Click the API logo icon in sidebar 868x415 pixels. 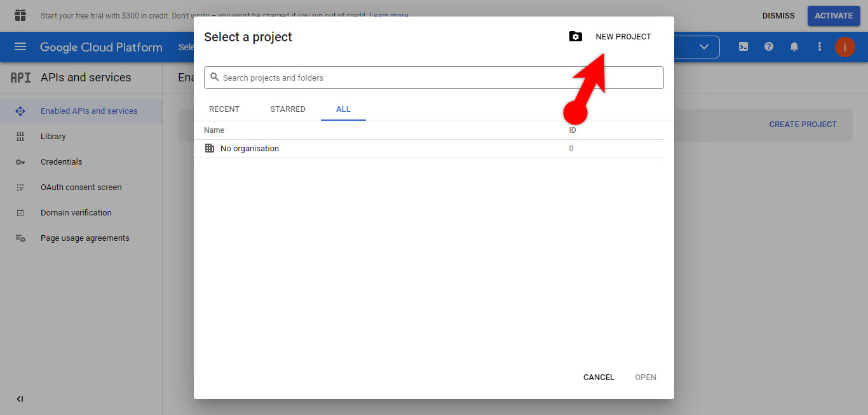click(20, 78)
